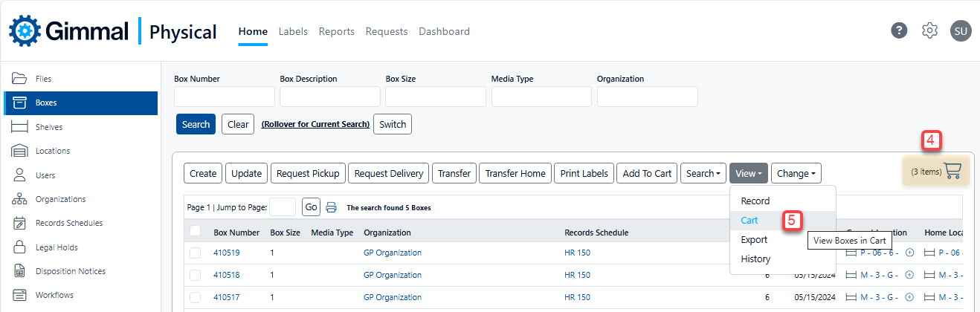
Task: Choose Cart from the View menu
Action: coord(749,221)
